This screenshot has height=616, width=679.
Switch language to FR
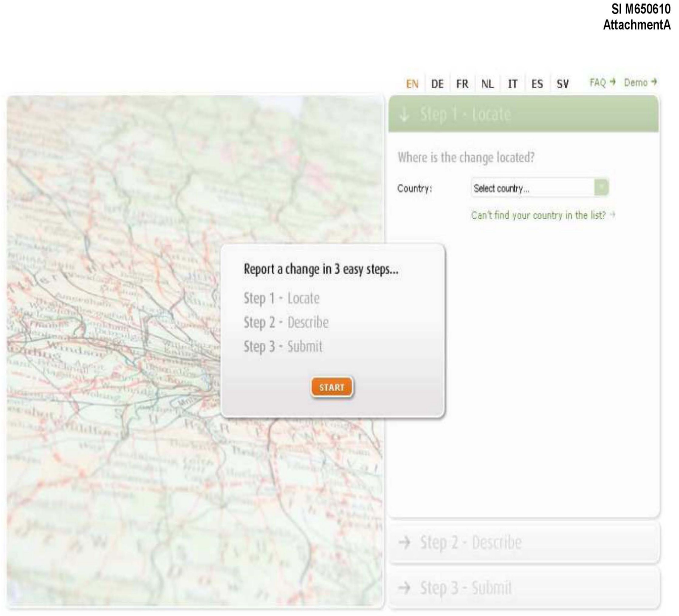point(462,84)
